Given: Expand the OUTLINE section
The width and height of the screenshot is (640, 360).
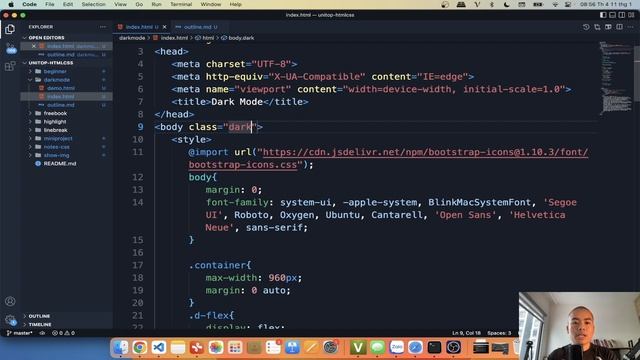Looking at the screenshot, I should pos(39,316).
